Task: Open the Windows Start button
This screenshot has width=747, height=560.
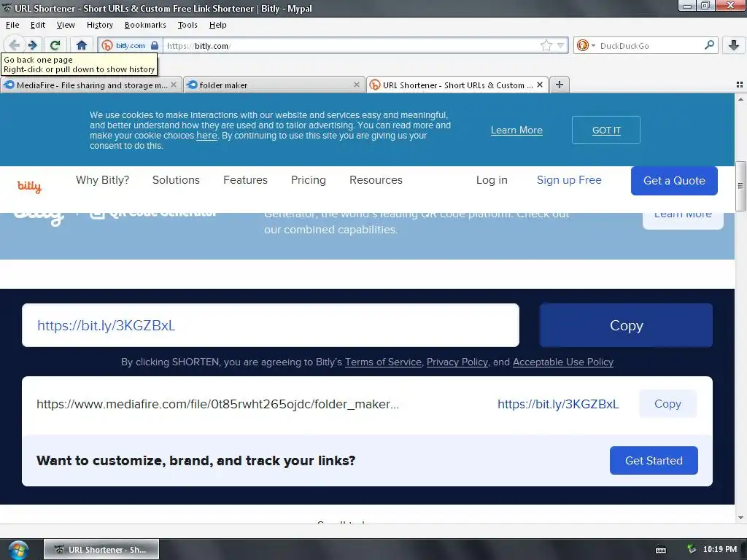Action: click(18, 550)
